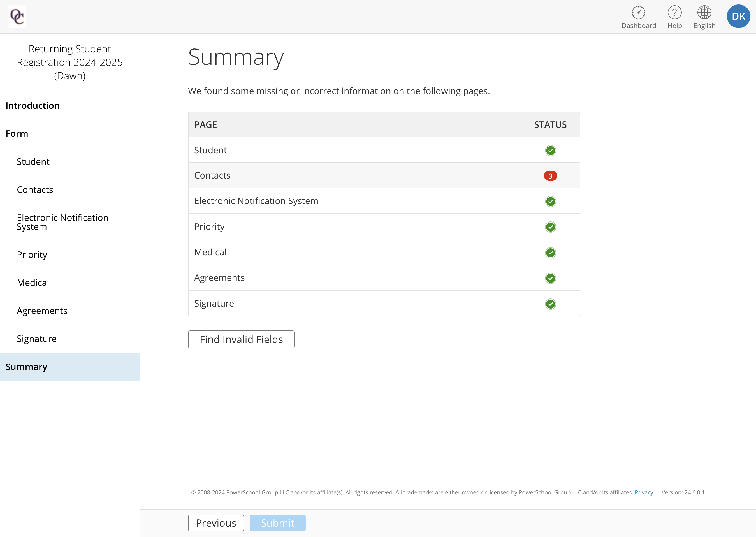
Task: Click the green check status for Signature
Action: click(x=550, y=304)
